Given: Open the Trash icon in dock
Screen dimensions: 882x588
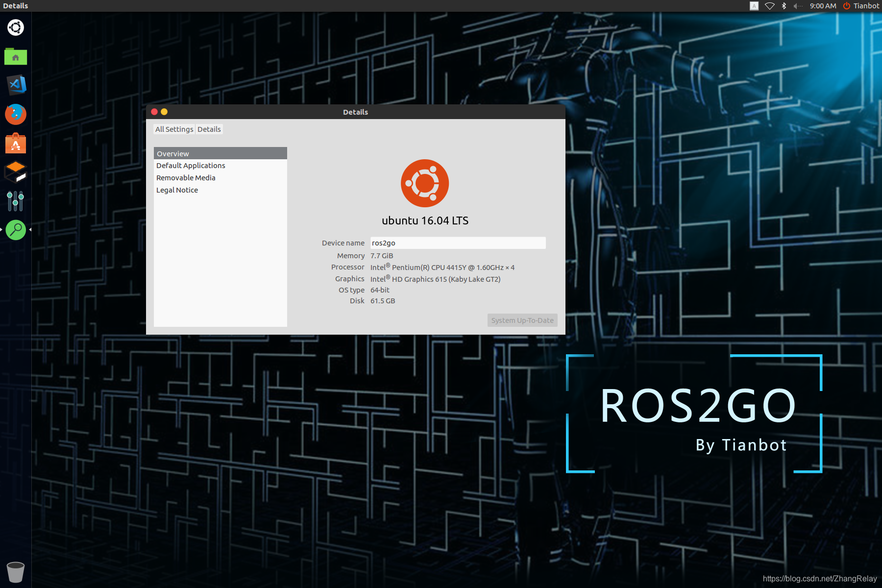Looking at the screenshot, I should click(x=16, y=572).
